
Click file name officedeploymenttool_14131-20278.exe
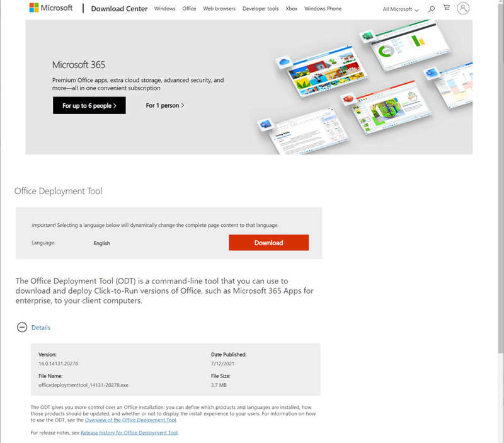[83, 385]
